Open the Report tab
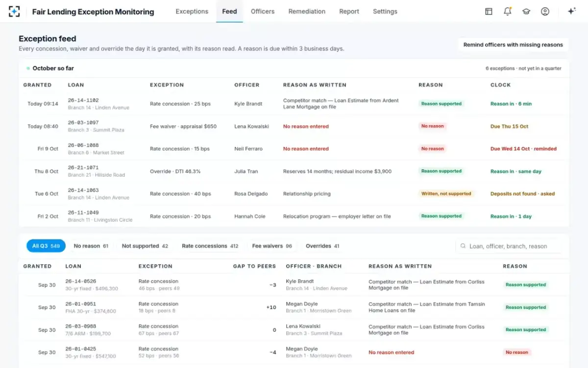 (x=349, y=11)
